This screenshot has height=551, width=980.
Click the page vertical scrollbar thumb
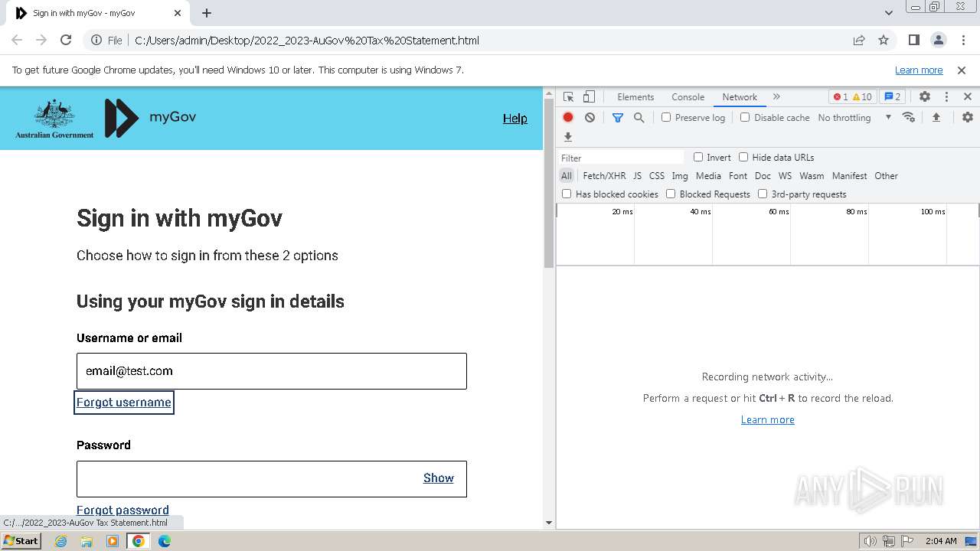pos(548,184)
